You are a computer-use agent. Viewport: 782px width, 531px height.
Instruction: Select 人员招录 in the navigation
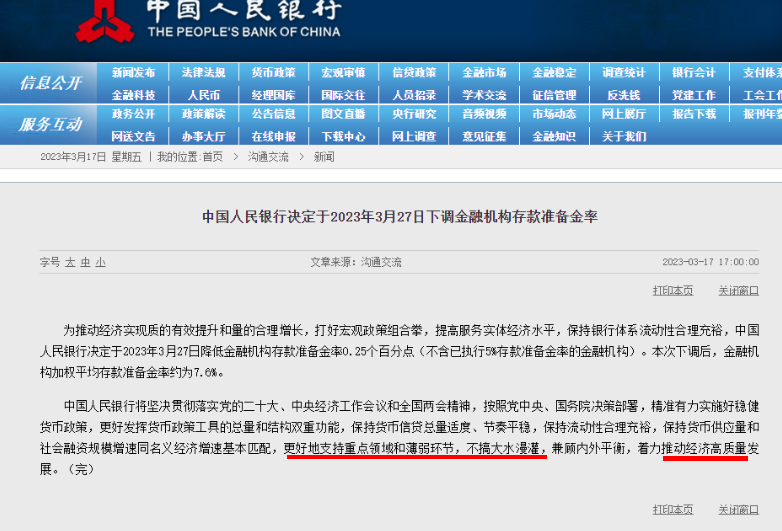tap(414, 95)
